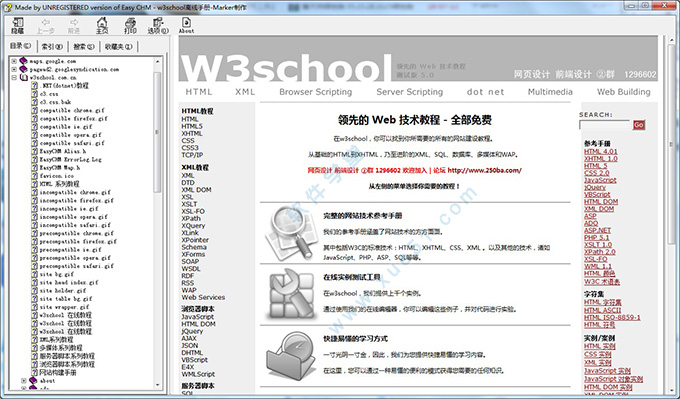Select the 网站构建手册 tree item
680x399 pixels.
(x=58, y=372)
